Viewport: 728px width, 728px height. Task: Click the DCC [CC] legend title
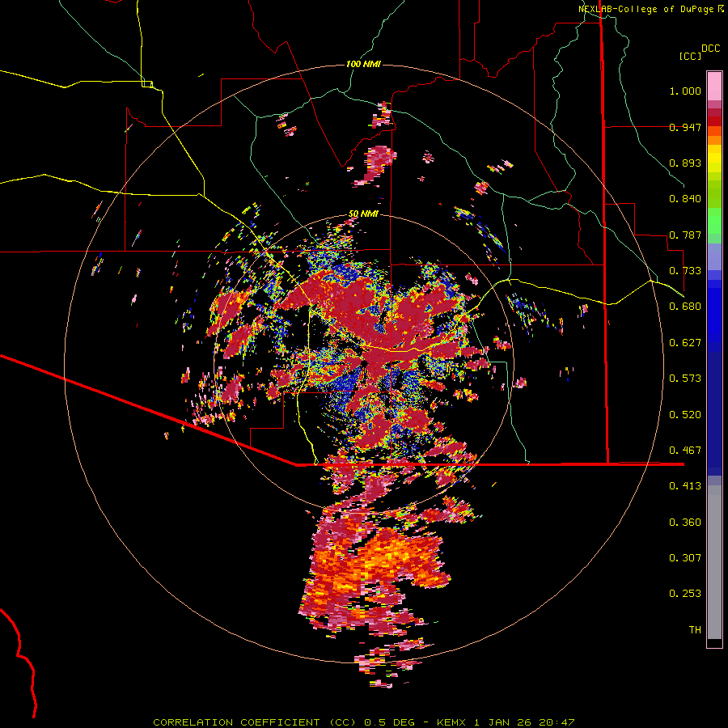pos(699,52)
